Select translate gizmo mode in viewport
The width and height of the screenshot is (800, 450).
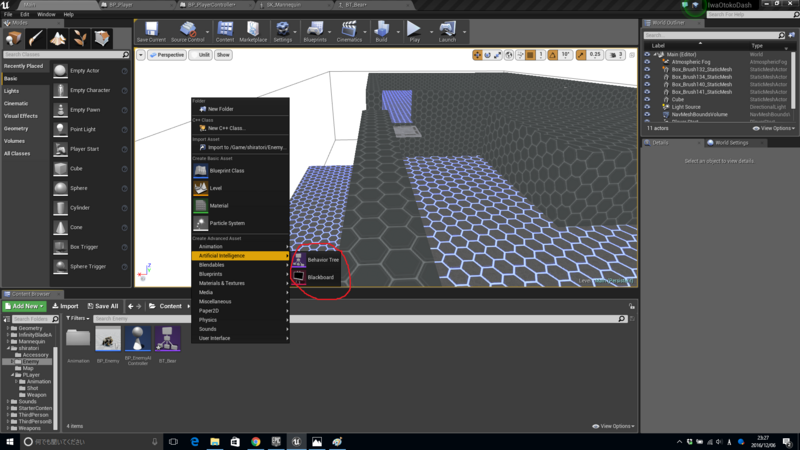tap(477, 55)
